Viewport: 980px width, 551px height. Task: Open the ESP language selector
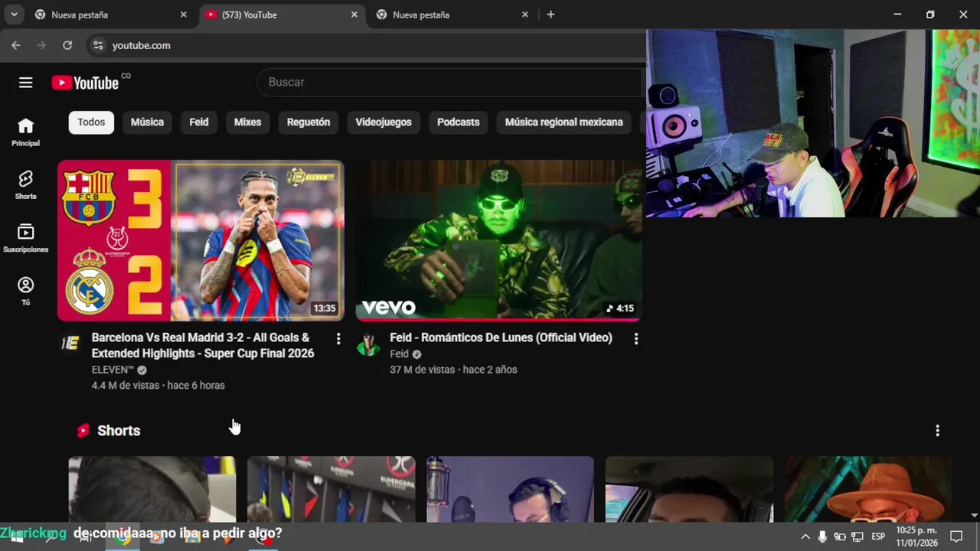[x=878, y=536]
